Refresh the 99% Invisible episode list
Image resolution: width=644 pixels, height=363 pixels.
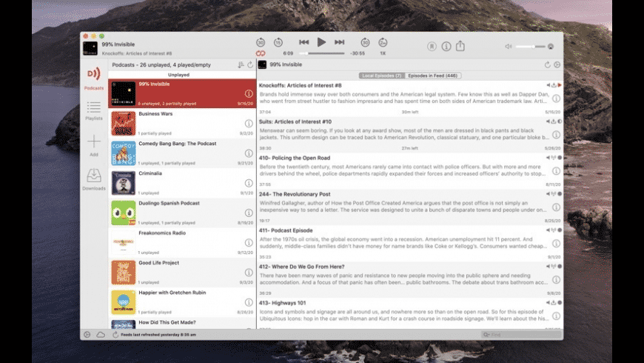548,65
